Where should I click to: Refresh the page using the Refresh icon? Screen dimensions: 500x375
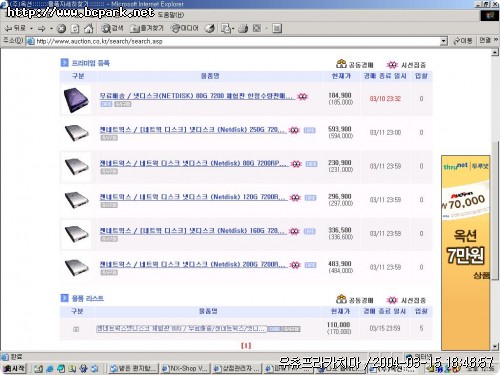tap(75, 29)
